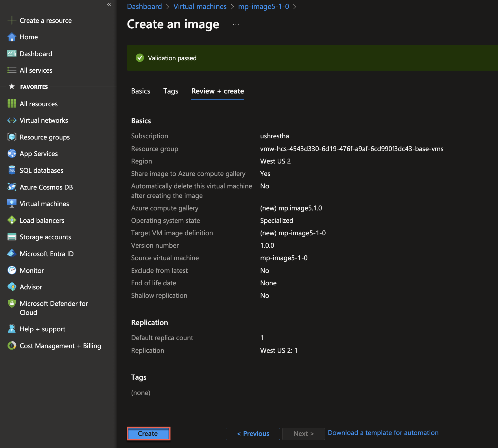This screenshot has width=498, height=448.
Task: Click the Home house icon
Action: (12, 37)
